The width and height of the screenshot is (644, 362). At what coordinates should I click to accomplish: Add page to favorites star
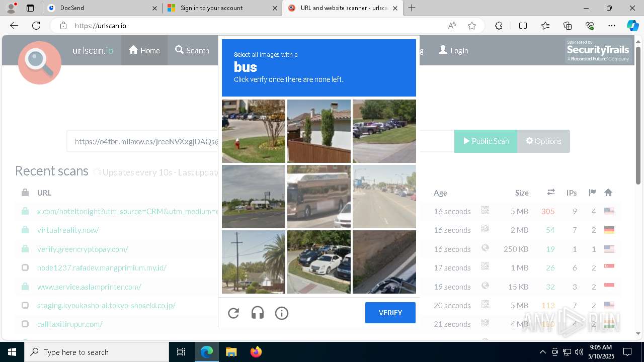click(472, 26)
